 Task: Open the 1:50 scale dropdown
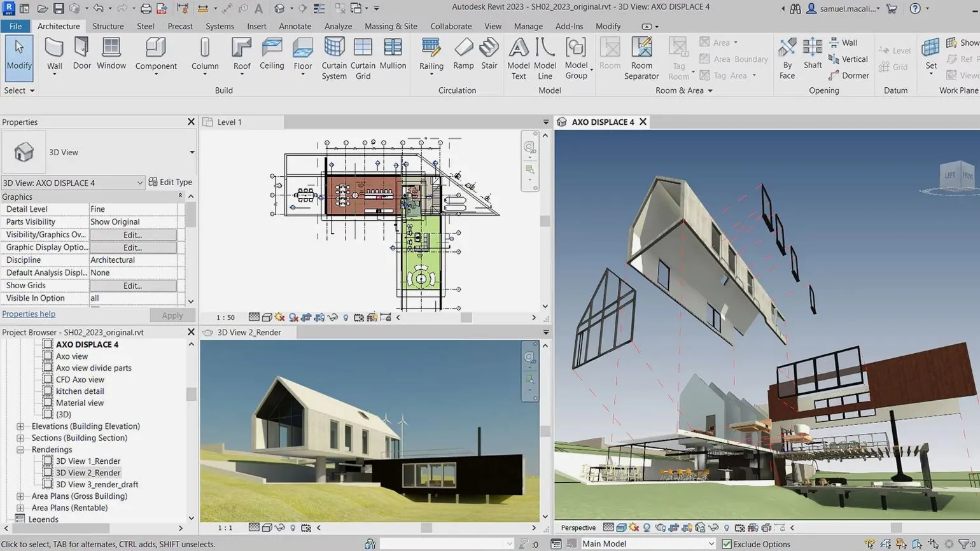pos(225,317)
